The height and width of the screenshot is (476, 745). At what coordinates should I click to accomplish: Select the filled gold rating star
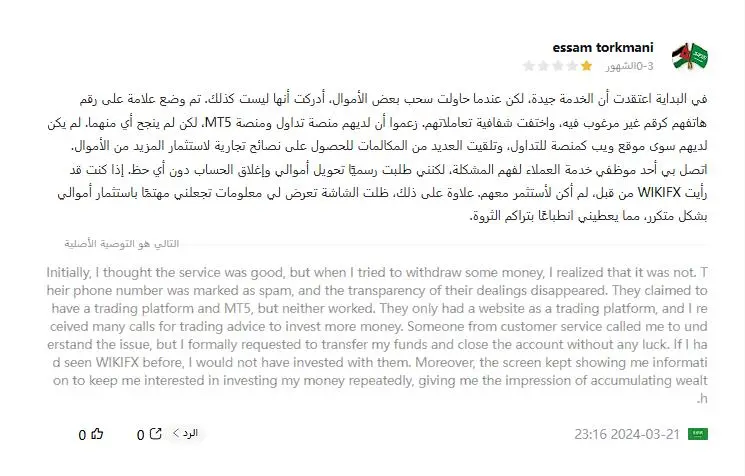point(586,66)
